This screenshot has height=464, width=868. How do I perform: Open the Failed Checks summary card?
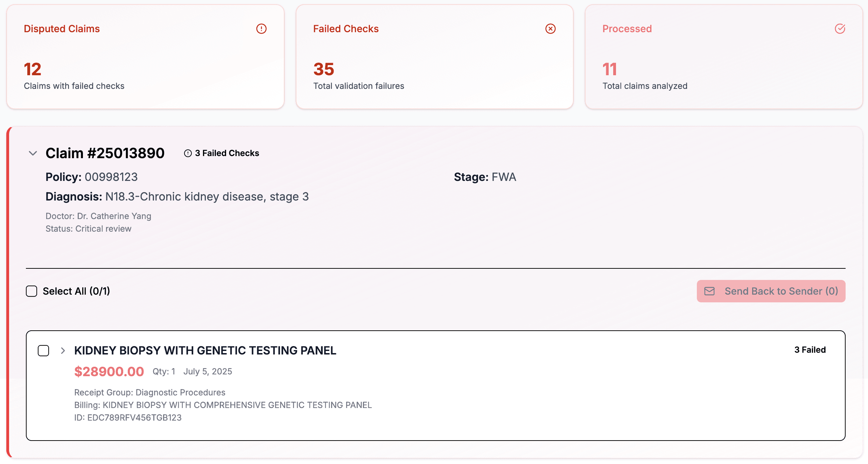click(434, 57)
